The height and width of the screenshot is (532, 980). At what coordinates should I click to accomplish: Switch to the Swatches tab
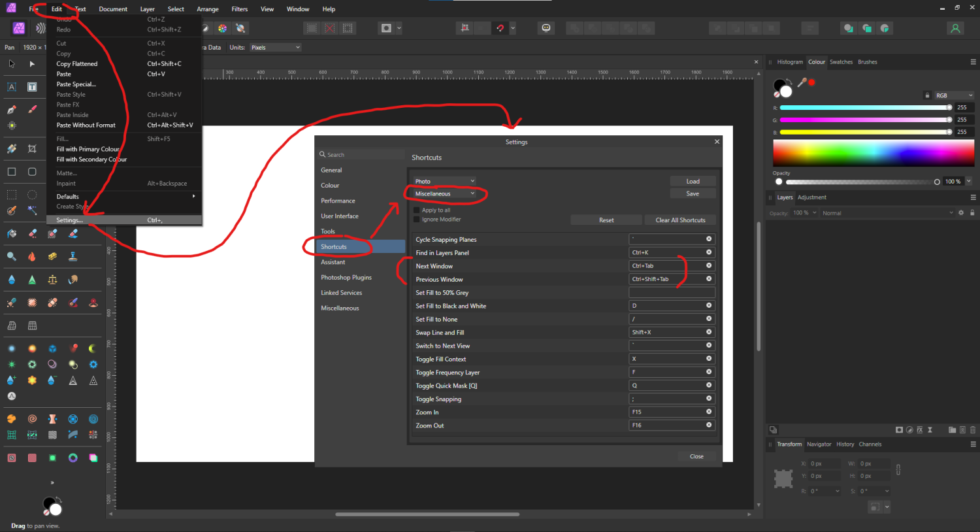pos(841,62)
